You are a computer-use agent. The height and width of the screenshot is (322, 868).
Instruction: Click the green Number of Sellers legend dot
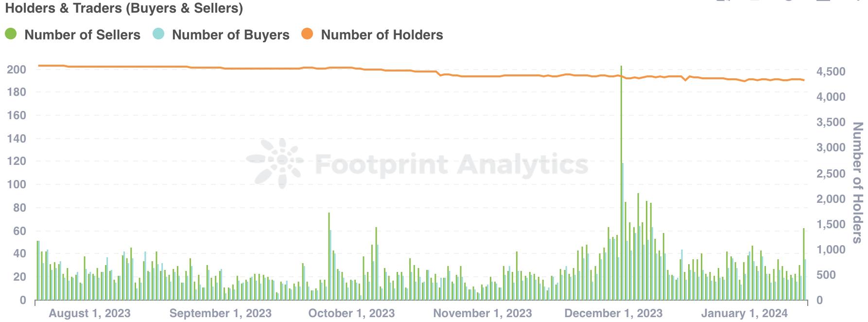[11, 34]
